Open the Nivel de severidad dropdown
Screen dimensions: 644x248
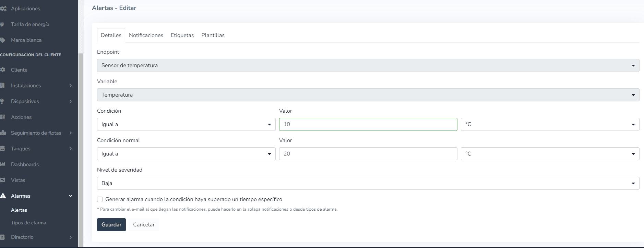point(368,183)
